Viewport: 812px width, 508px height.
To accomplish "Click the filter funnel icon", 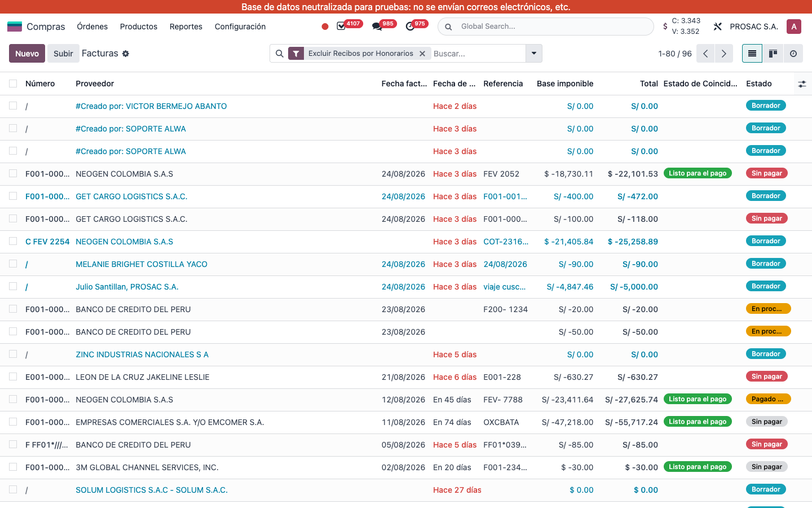I will (x=296, y=54).
